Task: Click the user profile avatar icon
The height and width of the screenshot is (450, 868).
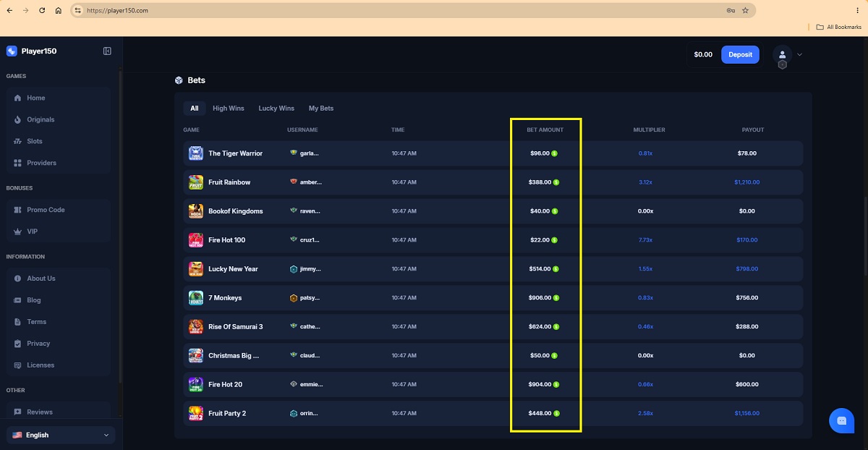Action: point(782,54)
